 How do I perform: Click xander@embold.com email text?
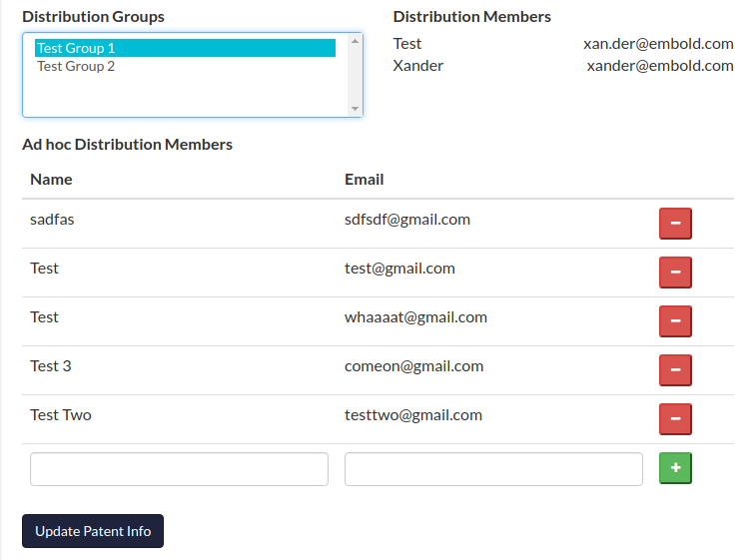(660, 66)
